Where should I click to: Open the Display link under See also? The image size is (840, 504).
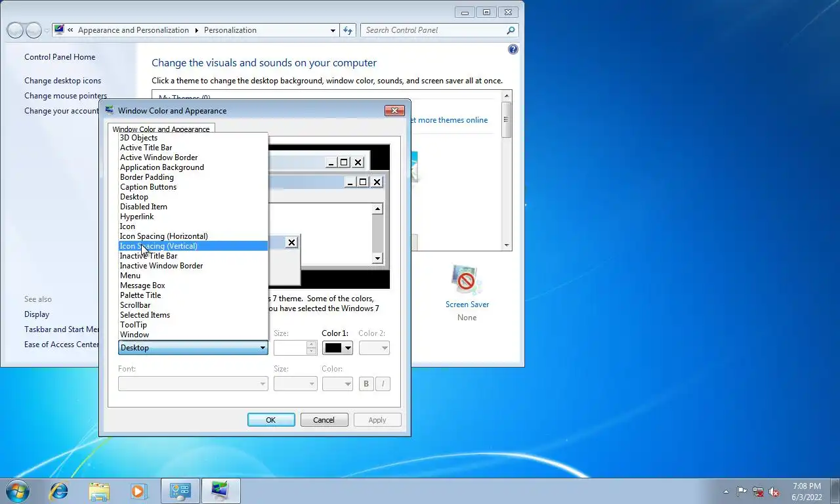point(37,314)
